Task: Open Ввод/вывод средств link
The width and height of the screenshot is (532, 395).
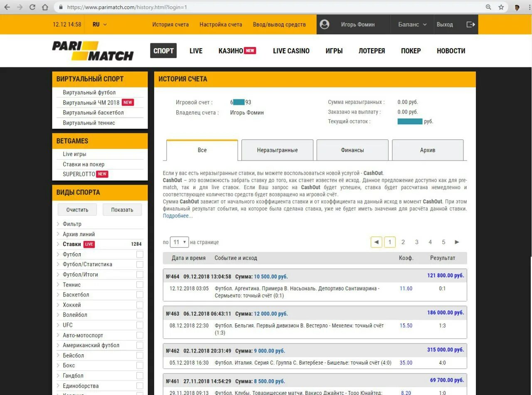Action: [279, 25]
